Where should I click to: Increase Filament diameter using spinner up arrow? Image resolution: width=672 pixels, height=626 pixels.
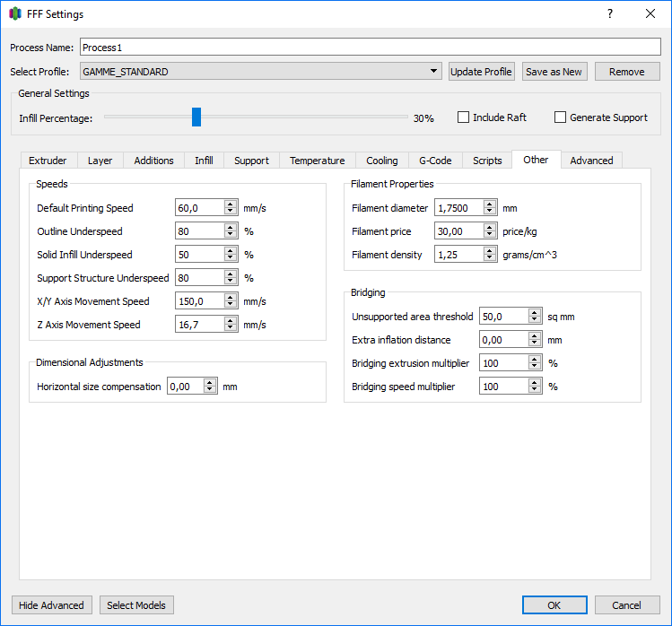click(489, 204)
